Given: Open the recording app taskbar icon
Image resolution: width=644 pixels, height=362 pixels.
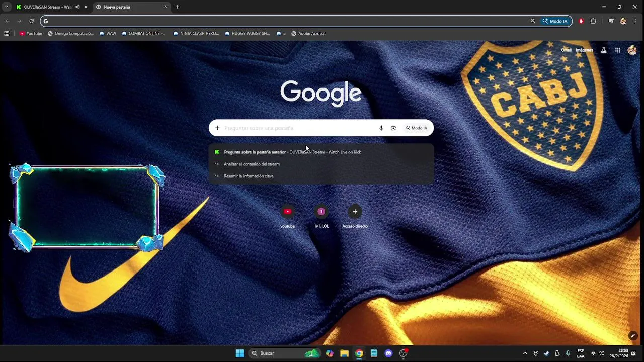Looking at the screenshot, I should click(x=403, y=353).
